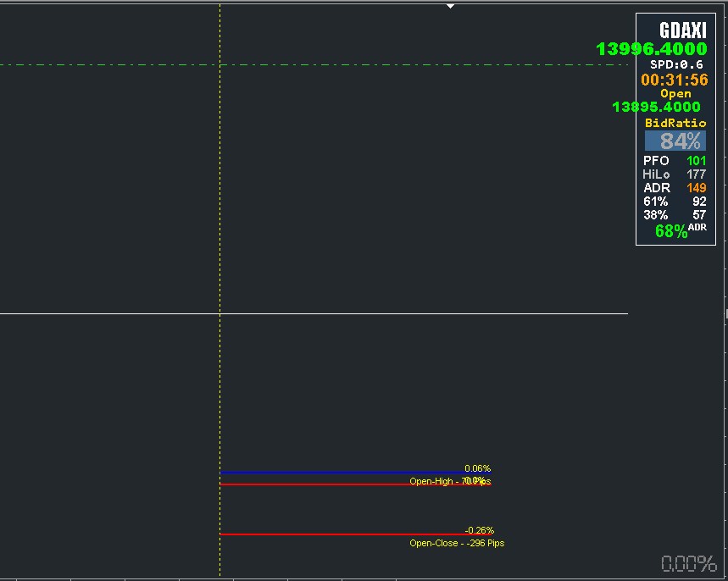Click the 38% level label

click(x=656, y=215)
